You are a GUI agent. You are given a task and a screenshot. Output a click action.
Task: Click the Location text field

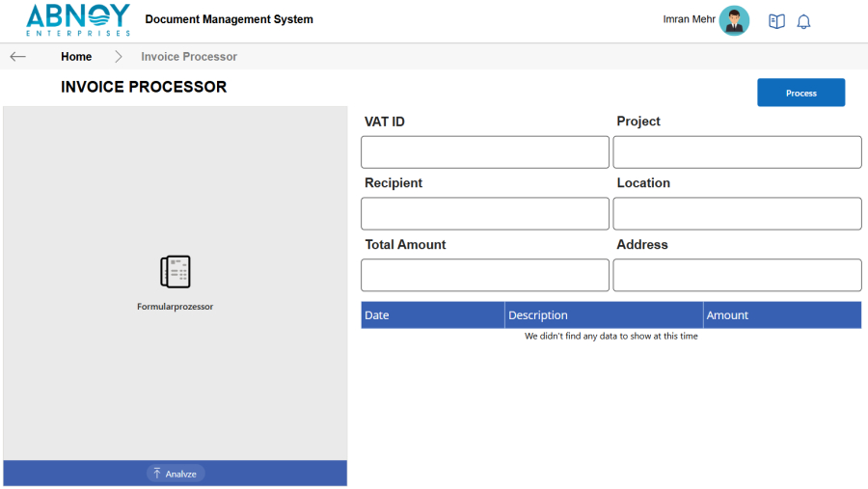point(737,213)
